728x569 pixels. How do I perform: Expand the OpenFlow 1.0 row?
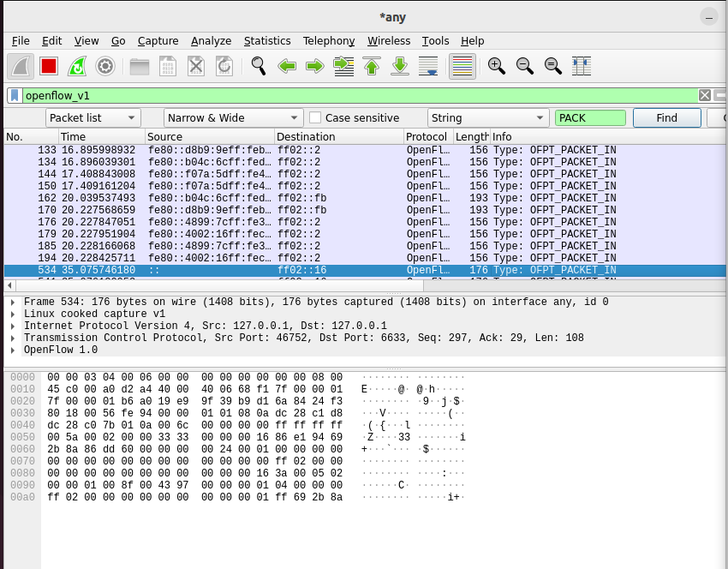(13, 350)
